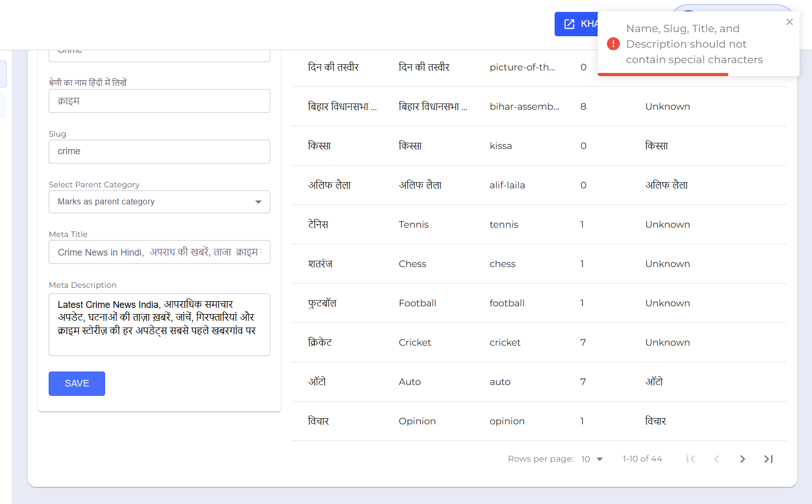The image size is (812, 504).
Task: Click inside the Meta Description textarea
Action: coord(159,324)
